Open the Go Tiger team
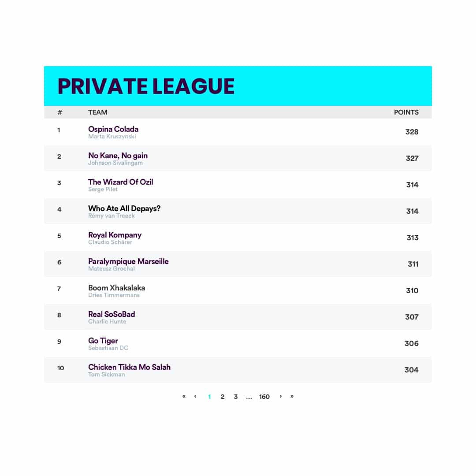Image resolution: width=476 pixels, height=476 pixels. [x=103, y=341]
